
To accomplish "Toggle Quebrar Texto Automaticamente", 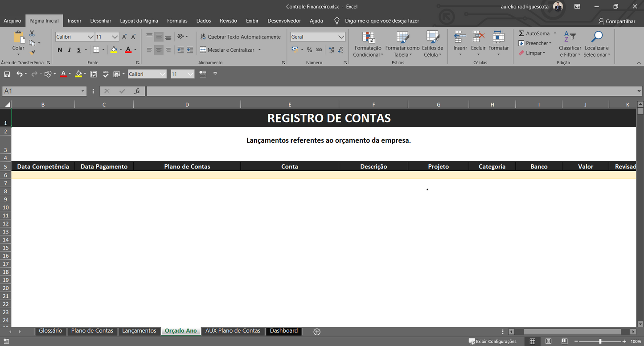I will click(x=241, y=37).
